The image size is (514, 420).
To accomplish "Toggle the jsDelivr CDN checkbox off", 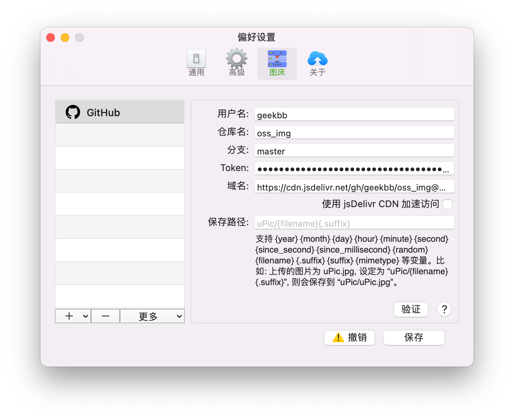I will [x=448, y=204].
